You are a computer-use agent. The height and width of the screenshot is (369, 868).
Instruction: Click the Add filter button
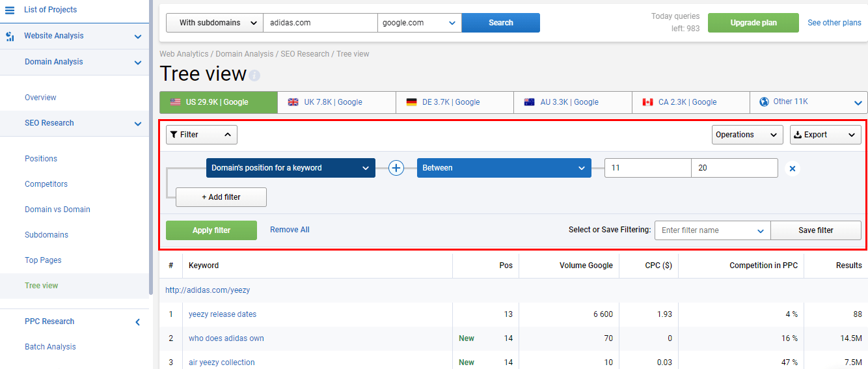point(221,197)
